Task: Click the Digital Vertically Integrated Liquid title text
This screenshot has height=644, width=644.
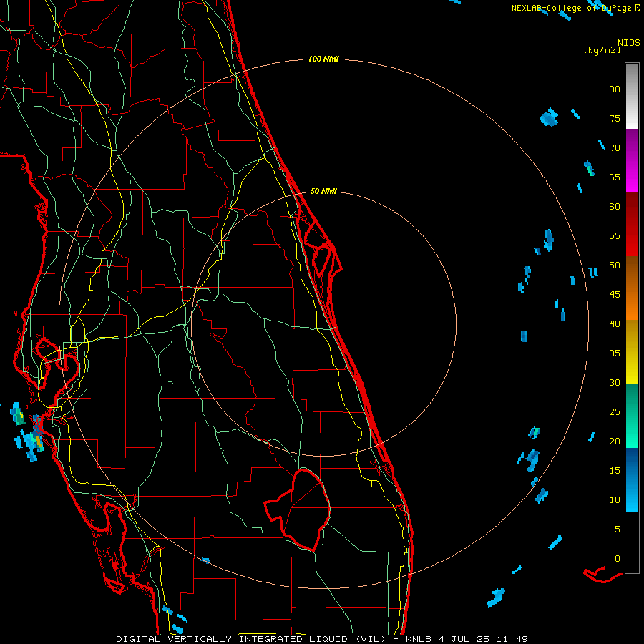Action: pos(250,639)
